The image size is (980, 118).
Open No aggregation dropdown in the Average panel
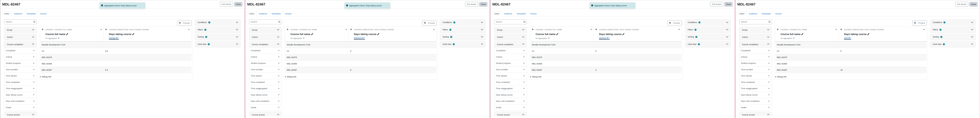53,38
